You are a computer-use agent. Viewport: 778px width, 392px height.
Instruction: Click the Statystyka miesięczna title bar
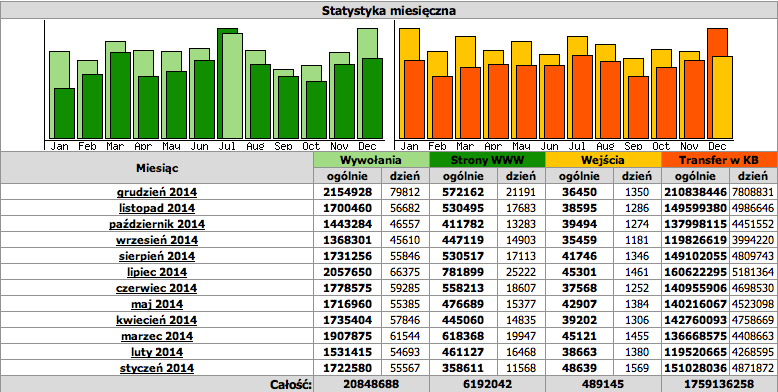(x=389, y=10)
